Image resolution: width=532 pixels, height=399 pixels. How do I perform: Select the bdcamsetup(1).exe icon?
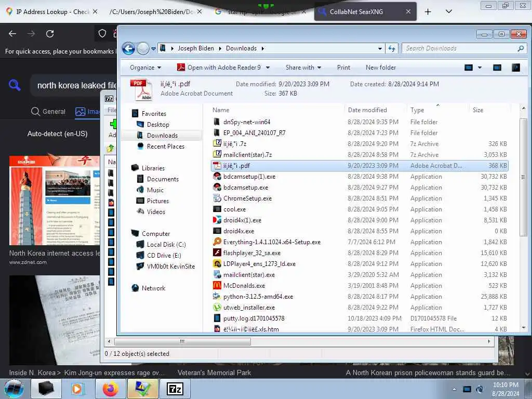point(217,177)
